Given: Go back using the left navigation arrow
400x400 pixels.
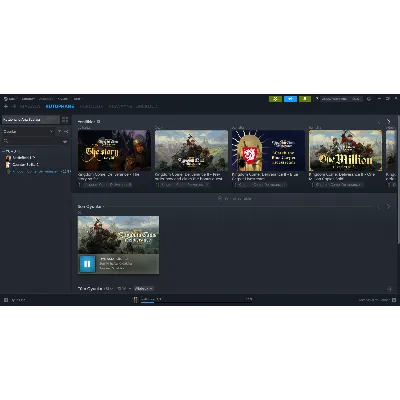Looking at the screenshot, I should (x=6, y=106).
